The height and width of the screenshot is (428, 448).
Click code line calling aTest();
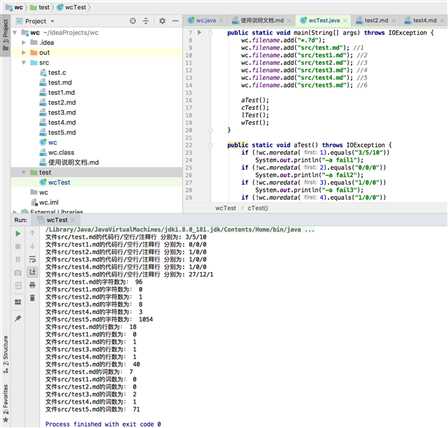[x=255, y=100]
